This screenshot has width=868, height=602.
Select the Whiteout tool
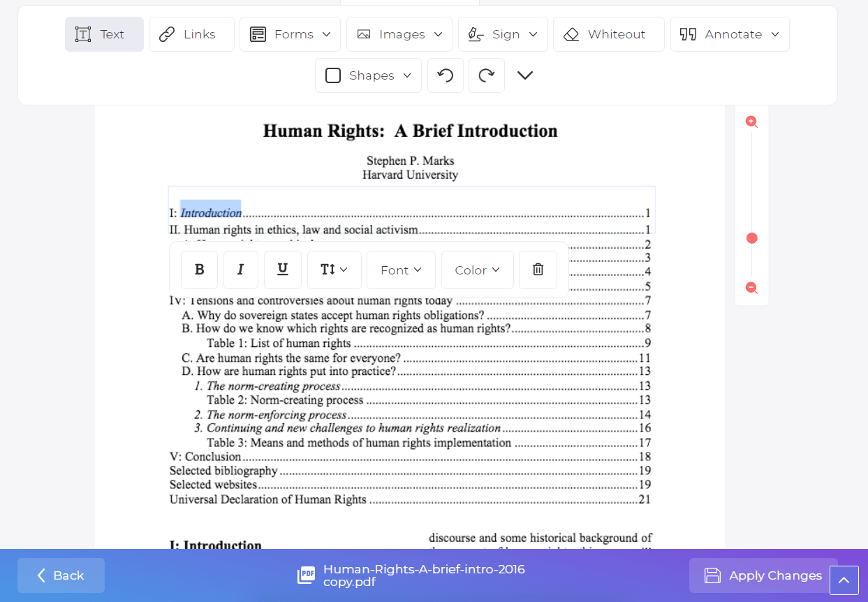[608, 34]
